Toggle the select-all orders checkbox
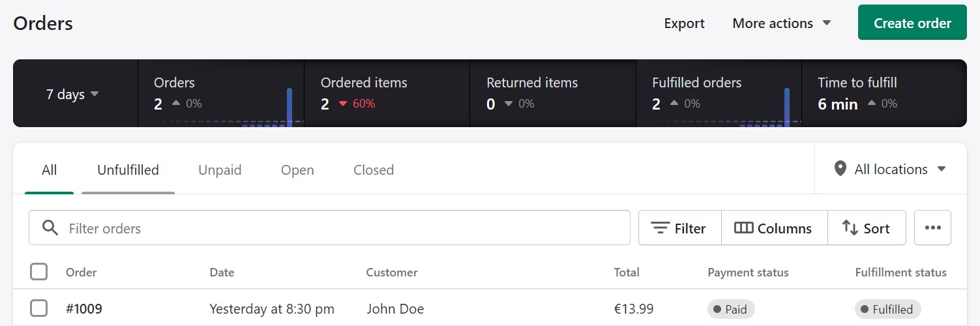Screen dimensions: 980x326 [39, 272]
